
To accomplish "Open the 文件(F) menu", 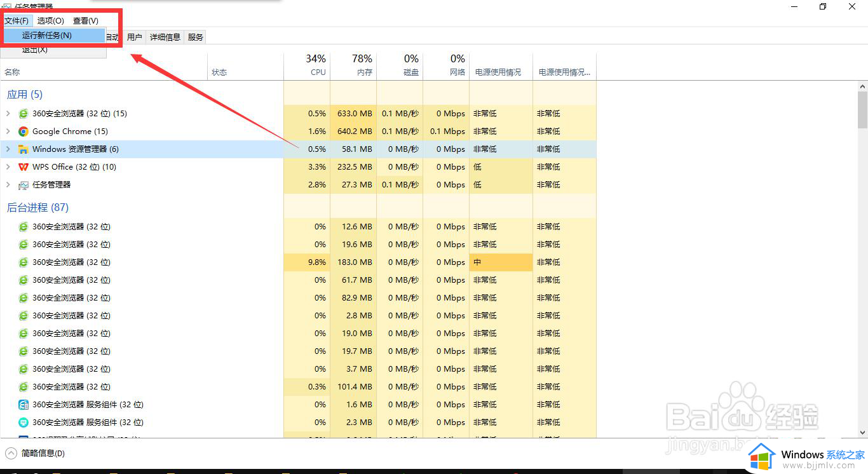I will (17, 21).
